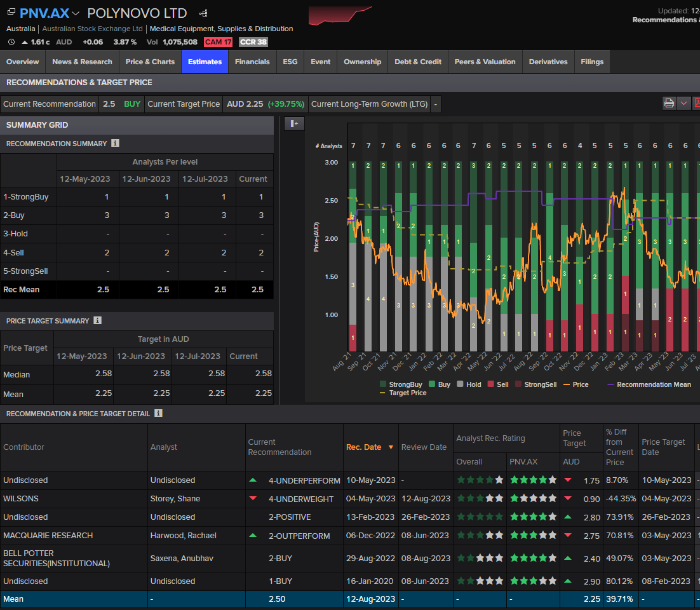Click the related-entities icon beside POLYNOVO LTD
The image size is (700, 610).
coord(203,13)
